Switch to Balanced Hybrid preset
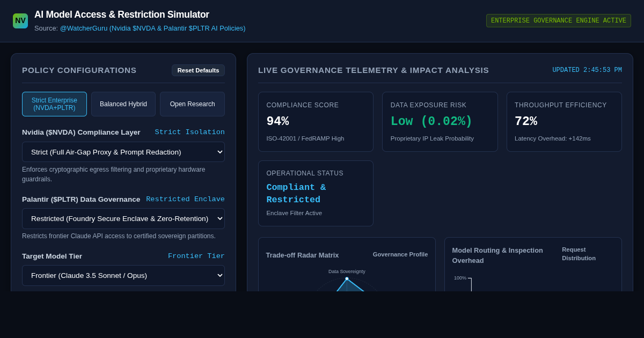The height and width of the screenshot is (338, 644). click(123, 104)
